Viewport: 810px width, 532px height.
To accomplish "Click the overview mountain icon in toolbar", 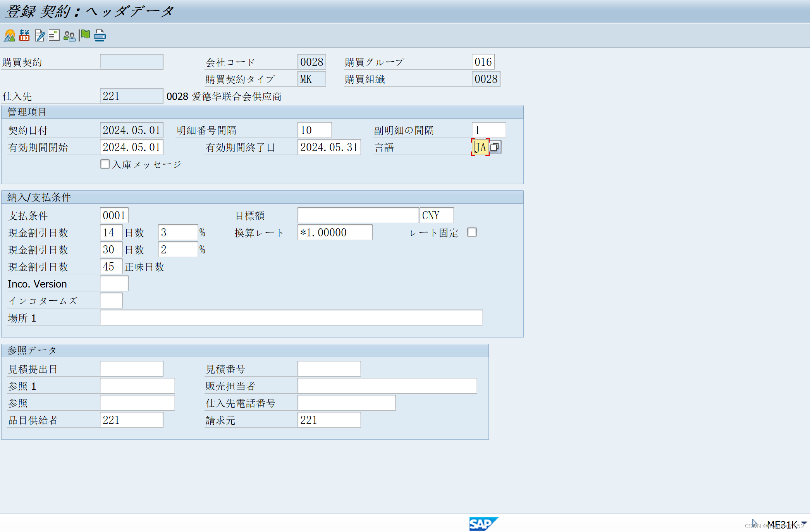I will click(x=9, y=36).
